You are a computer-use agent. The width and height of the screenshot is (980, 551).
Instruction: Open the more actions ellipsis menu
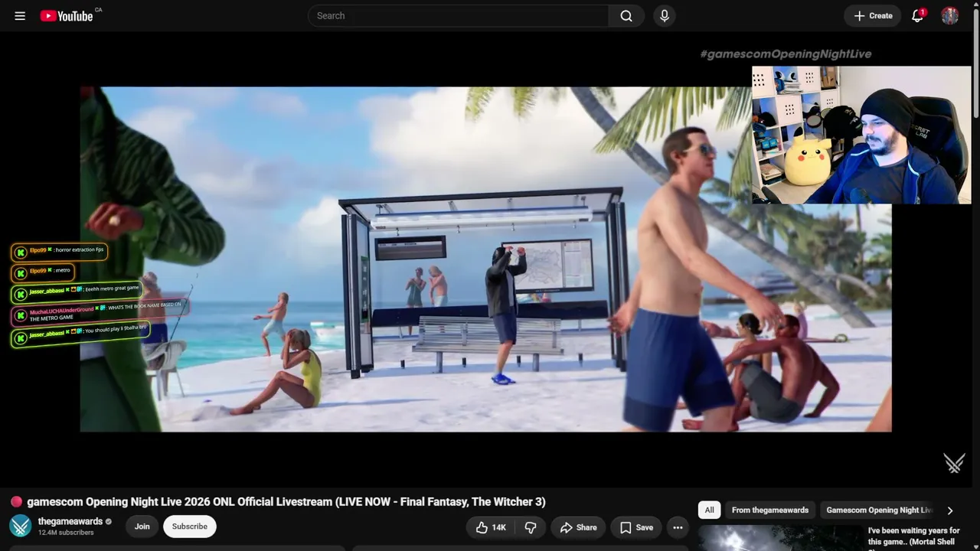[x=678, y=527]
